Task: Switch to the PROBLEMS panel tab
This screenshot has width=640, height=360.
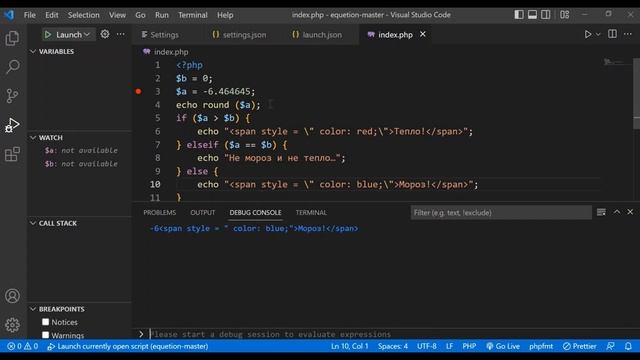Action: 160,213
